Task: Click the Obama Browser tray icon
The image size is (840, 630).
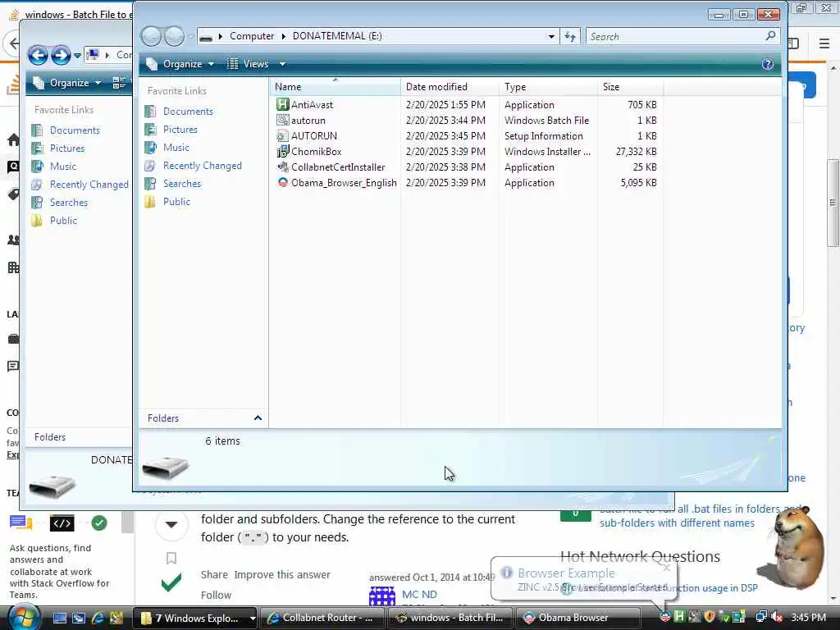Action: tap(664, 617)
